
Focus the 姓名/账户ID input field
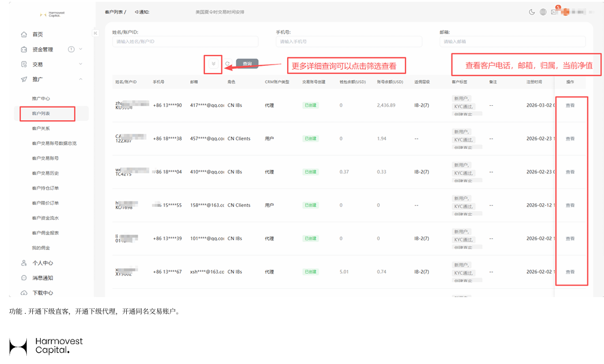[x=185, y=42]
